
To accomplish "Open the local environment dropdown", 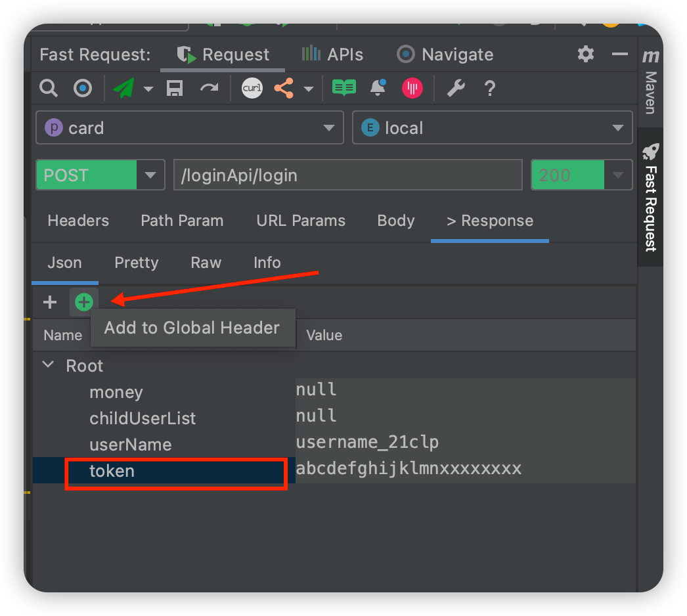I will (492, 127).
